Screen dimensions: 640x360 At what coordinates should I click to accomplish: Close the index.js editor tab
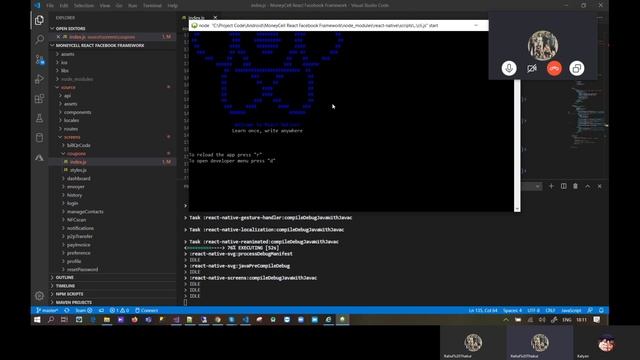point(215,18)
